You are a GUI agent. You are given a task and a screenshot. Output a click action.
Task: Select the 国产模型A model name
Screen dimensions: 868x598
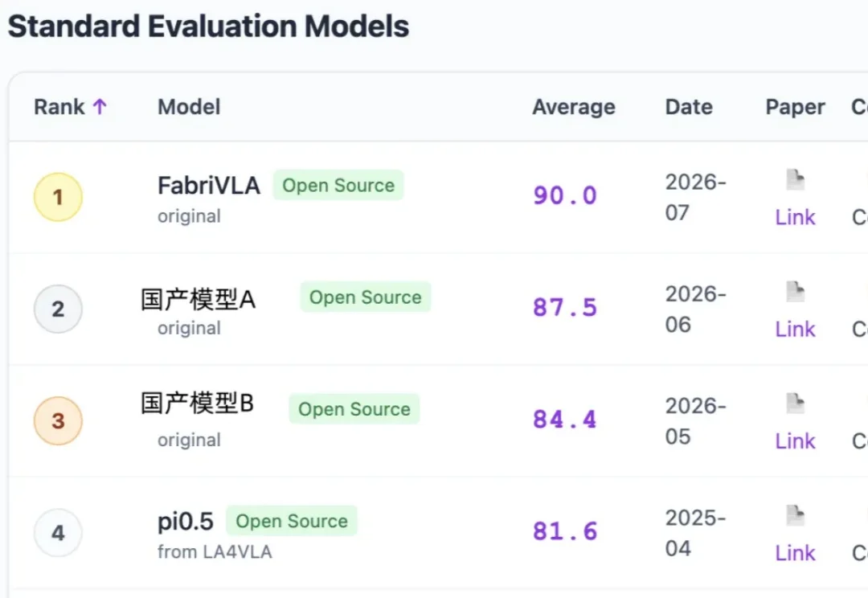(x=198, y=300)
